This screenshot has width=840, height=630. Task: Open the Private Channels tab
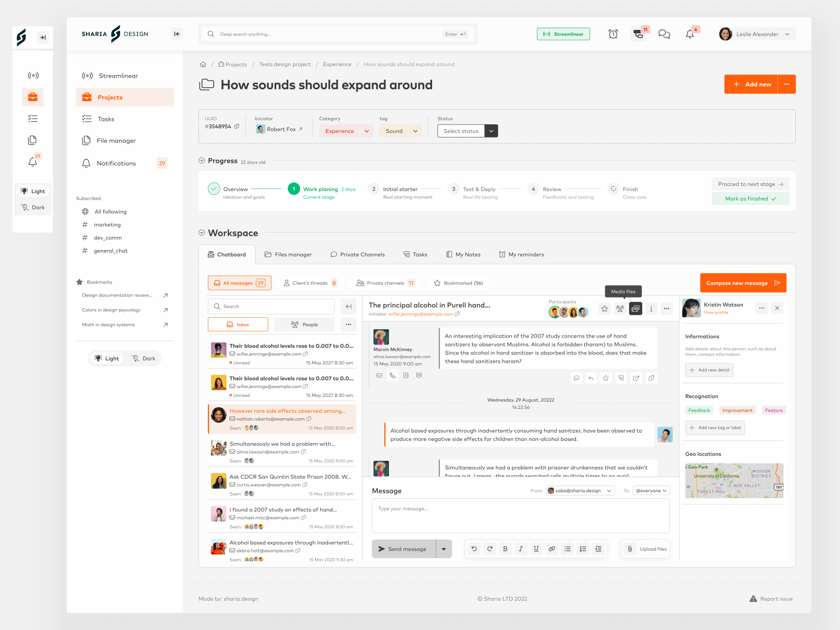point(358,254)
